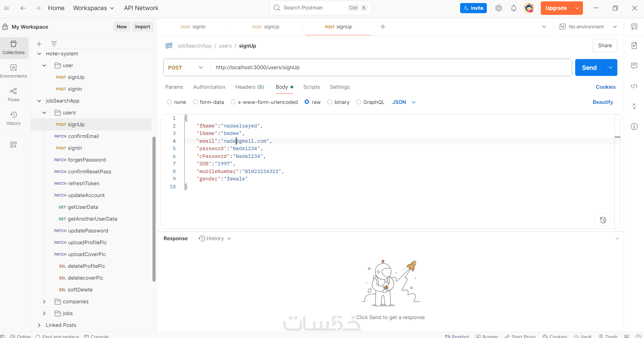The height and width of the screenshot is (338, 644).
Task: Click the workspace lock icon
Action: (x=5, y=27)
